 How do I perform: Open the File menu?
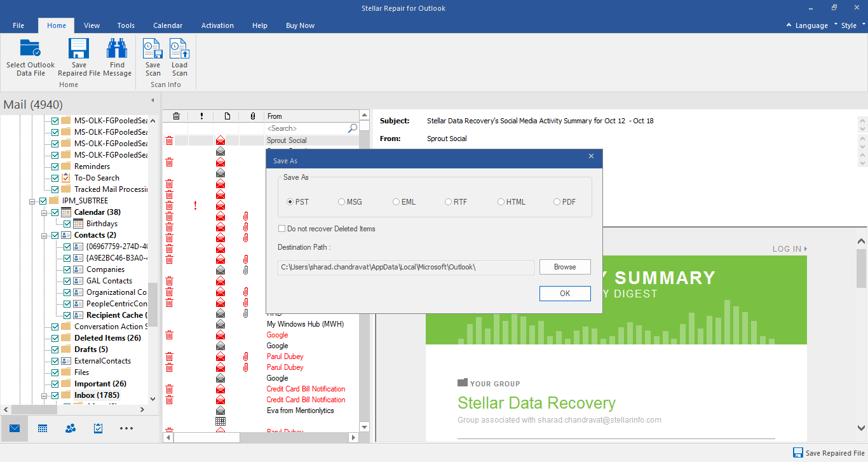coord(18,25)
